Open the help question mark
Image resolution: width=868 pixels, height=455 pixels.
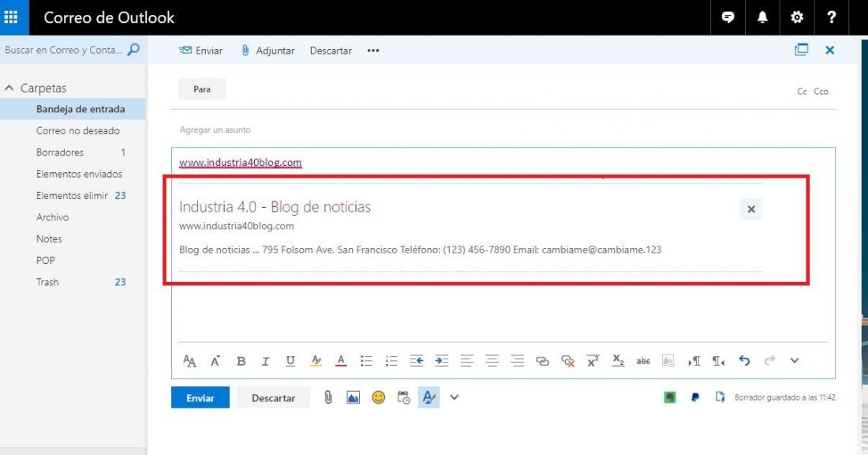pyautogui.click(x=831, y=17)
